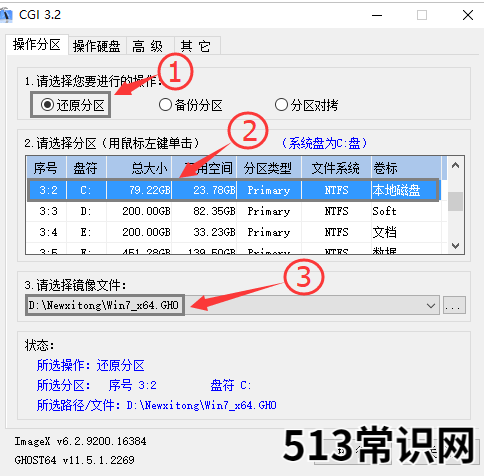Click the CGI app icon in title bar
The image size is (484, 476).
[x=6, y=15]
